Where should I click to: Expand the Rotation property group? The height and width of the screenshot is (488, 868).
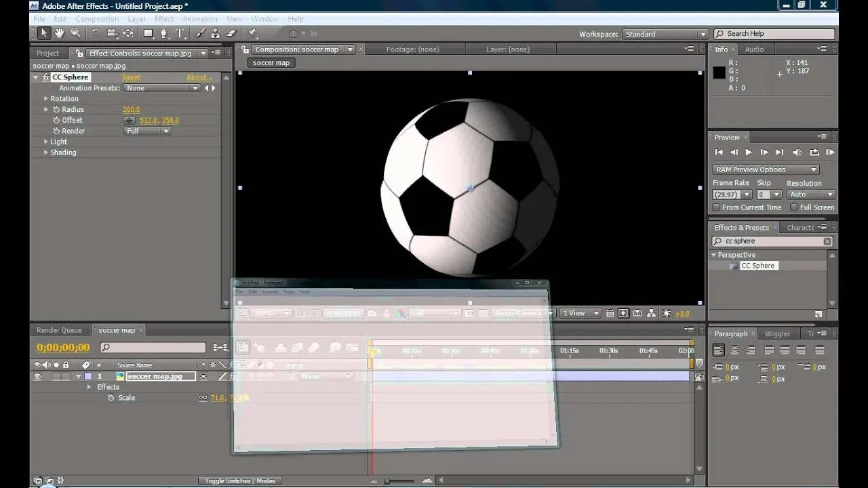coord(46,99)
